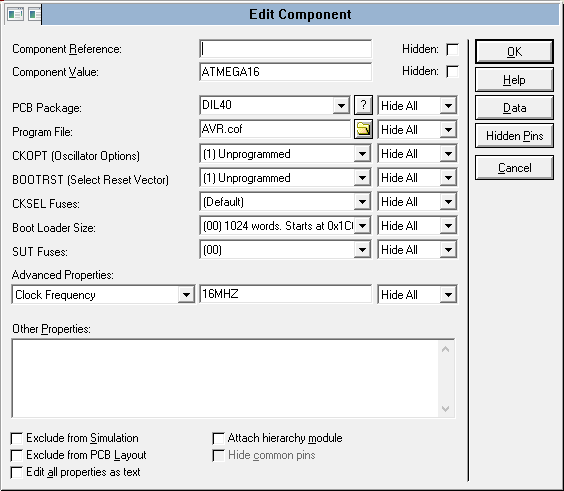The width and height of the screenshot is (564, 491).
Task: Click scroll down arrow in Other Properties
Action: pos(445,409)
